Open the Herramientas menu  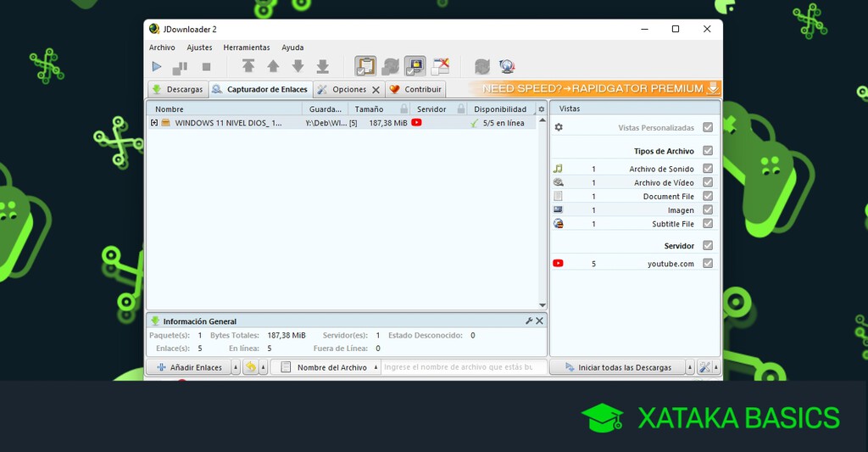click(x=247, y=47)
